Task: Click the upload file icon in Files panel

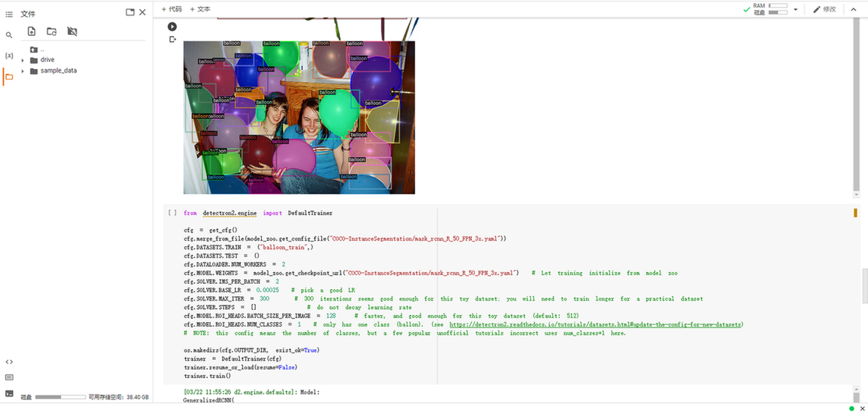Action: point(31,31)
